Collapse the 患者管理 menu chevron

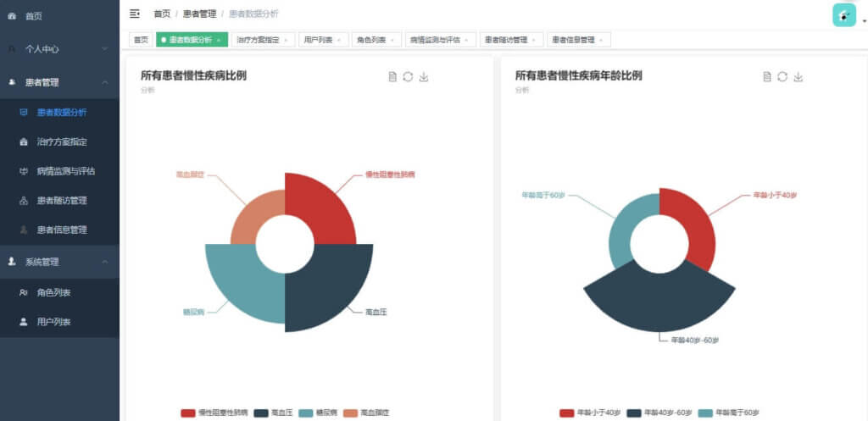[x=105, y=82]
